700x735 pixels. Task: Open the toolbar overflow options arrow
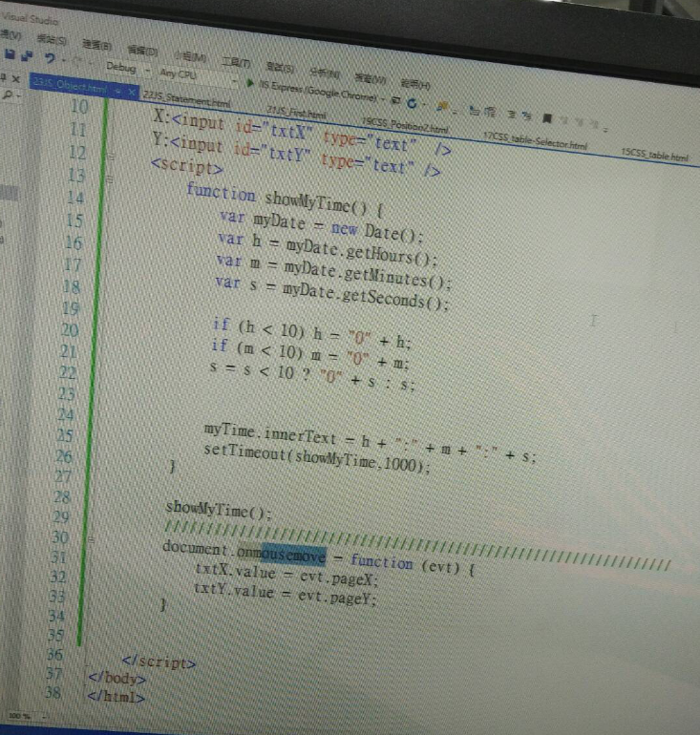pos(606,129)
